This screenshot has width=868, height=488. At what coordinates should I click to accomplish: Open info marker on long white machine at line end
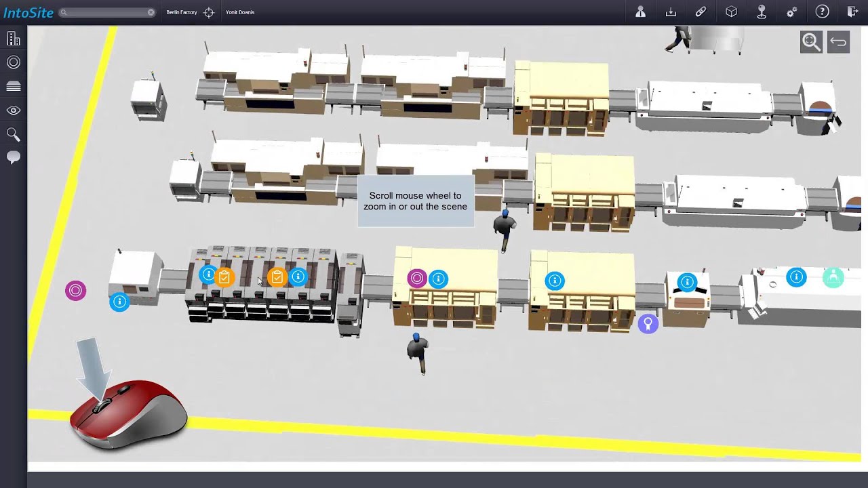click(x=796, y=277)
